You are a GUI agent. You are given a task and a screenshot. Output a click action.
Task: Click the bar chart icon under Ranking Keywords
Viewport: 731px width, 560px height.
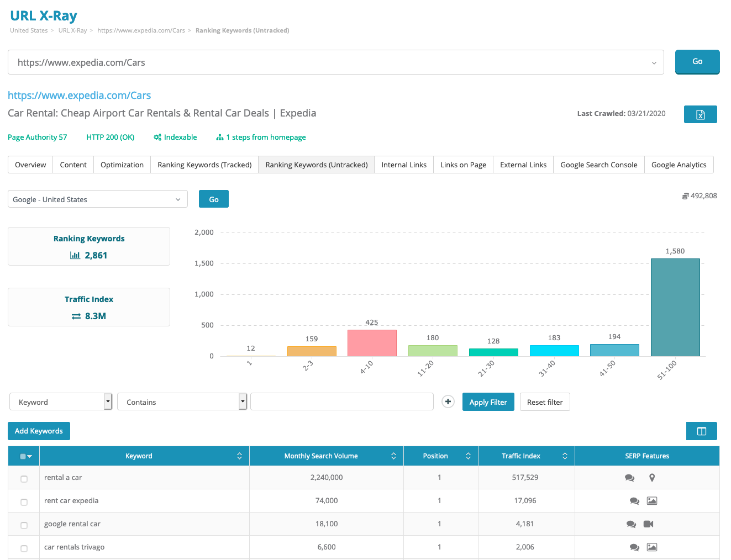click(x=75, y=255)
